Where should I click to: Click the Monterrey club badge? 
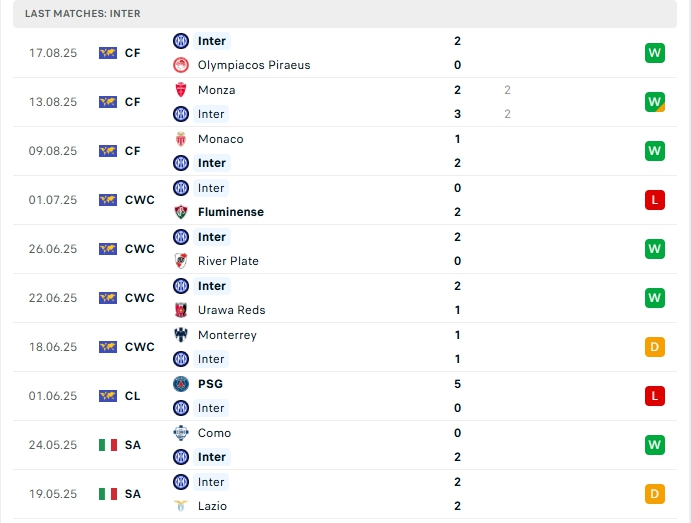pyautogui.click(x=181, y=335)
